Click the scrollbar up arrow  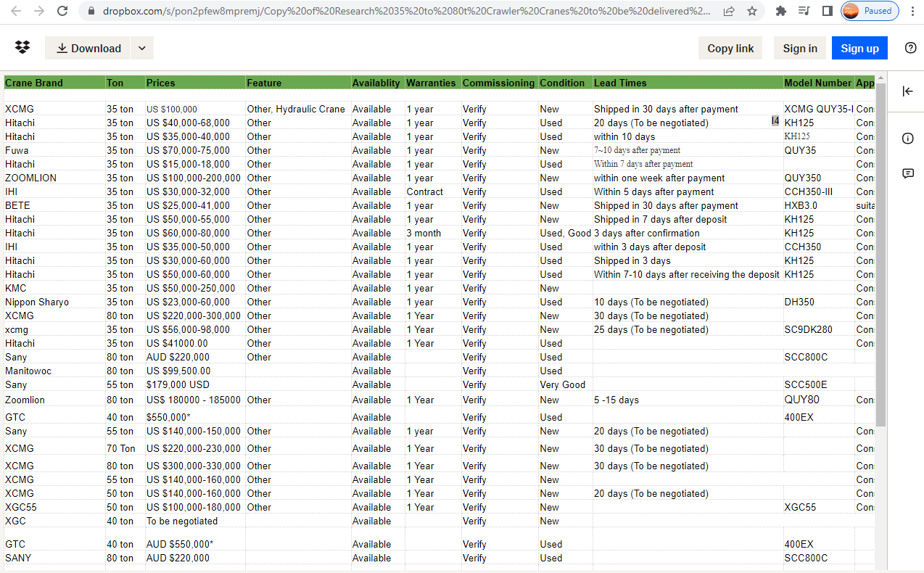coord(881,78)
